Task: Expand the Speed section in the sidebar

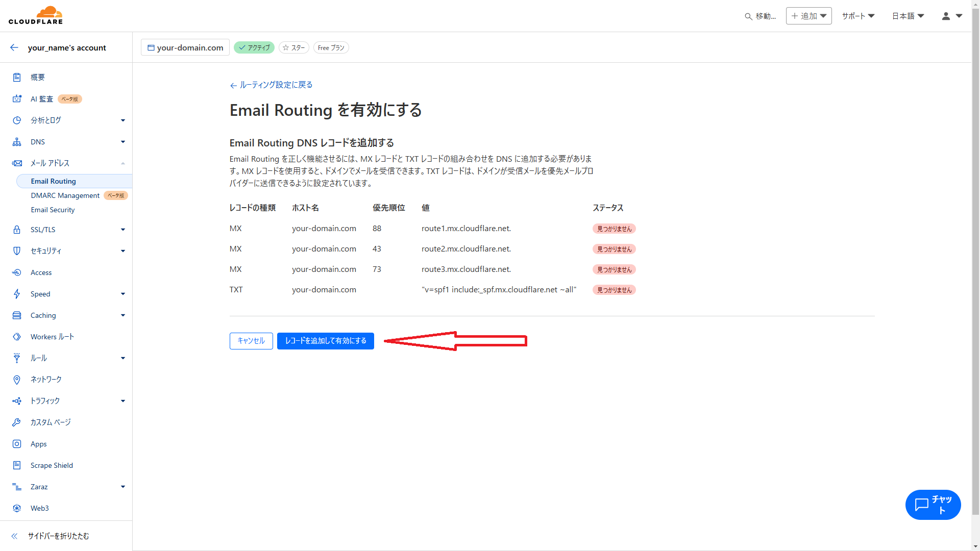Action: pos(122,293)
